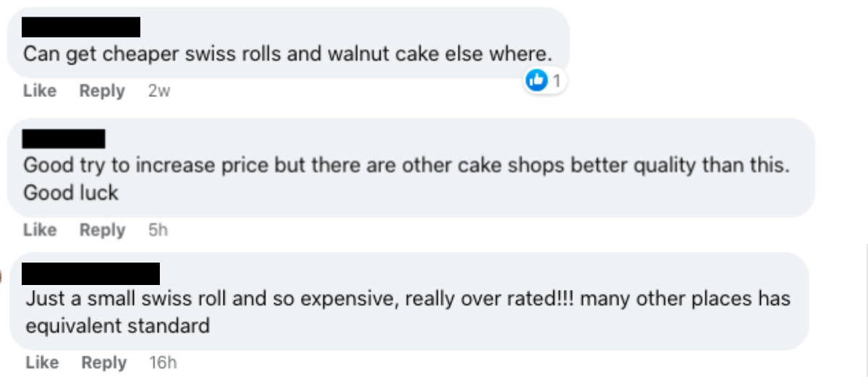Reply to the 'Good luck' comment
This screenshot has width=868, height=387.
pyautogui.click(x=102, y=230)
